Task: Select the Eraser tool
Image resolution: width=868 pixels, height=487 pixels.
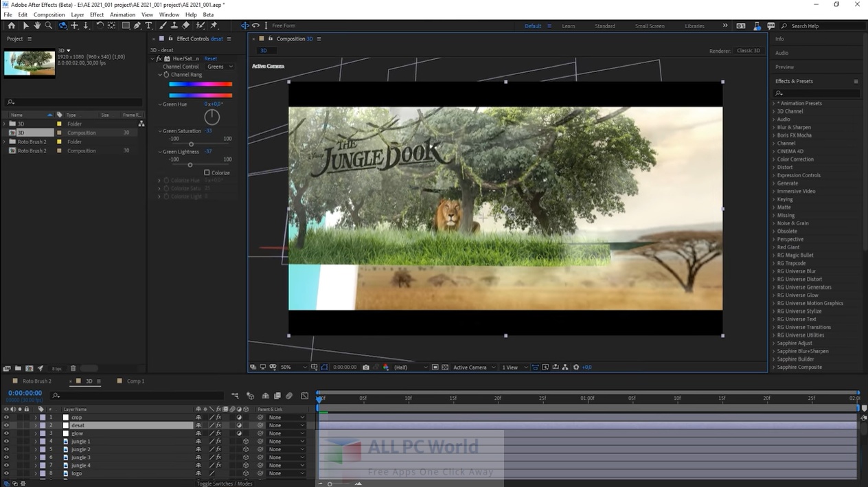Action: (x=186, y=25)
